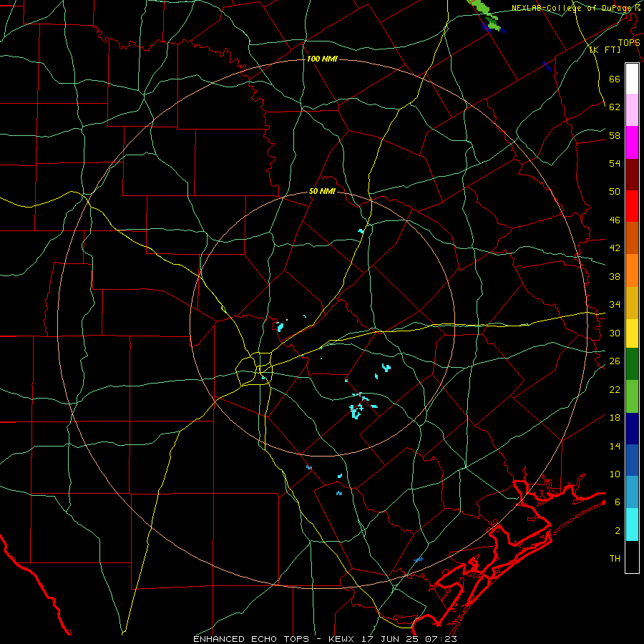Click the '42' legend value

pyautogui.click(x=615, y=248)
